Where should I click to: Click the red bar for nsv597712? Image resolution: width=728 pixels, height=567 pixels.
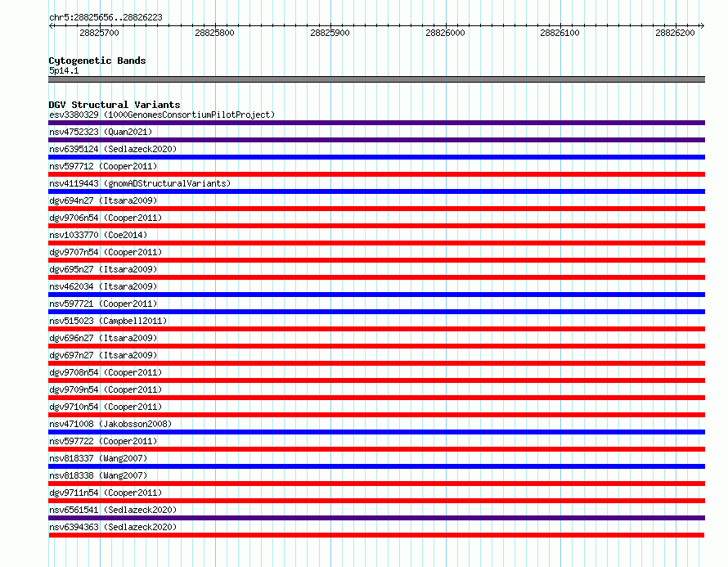tap(376, 174)
